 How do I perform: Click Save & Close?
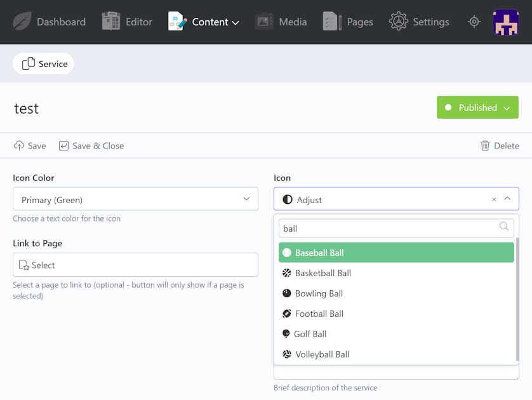point(91,146)
